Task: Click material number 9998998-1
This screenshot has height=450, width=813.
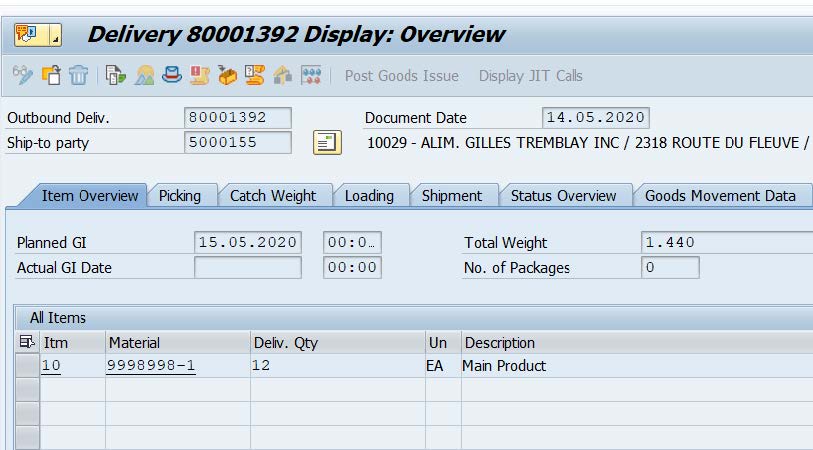Action: [x=151, y=366]
